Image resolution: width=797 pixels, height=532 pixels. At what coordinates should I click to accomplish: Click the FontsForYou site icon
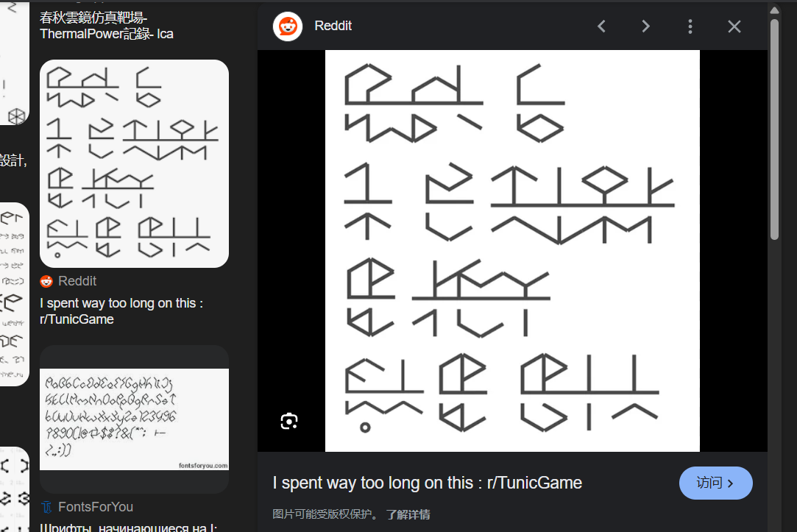pyautogui.click(x=46, y=506)
